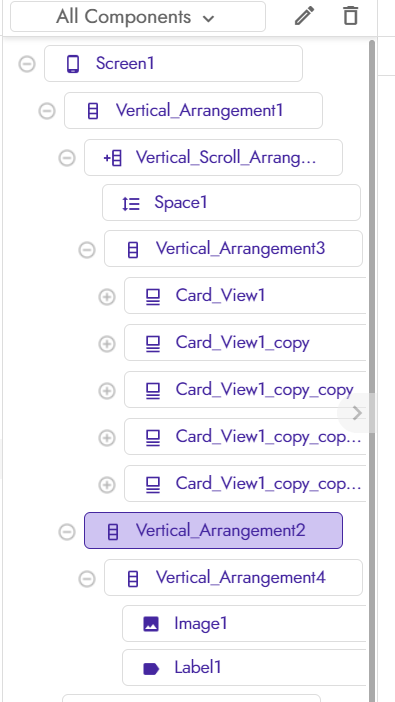Collapse Vertical_Arrangement2 node

tap(67, 531)
